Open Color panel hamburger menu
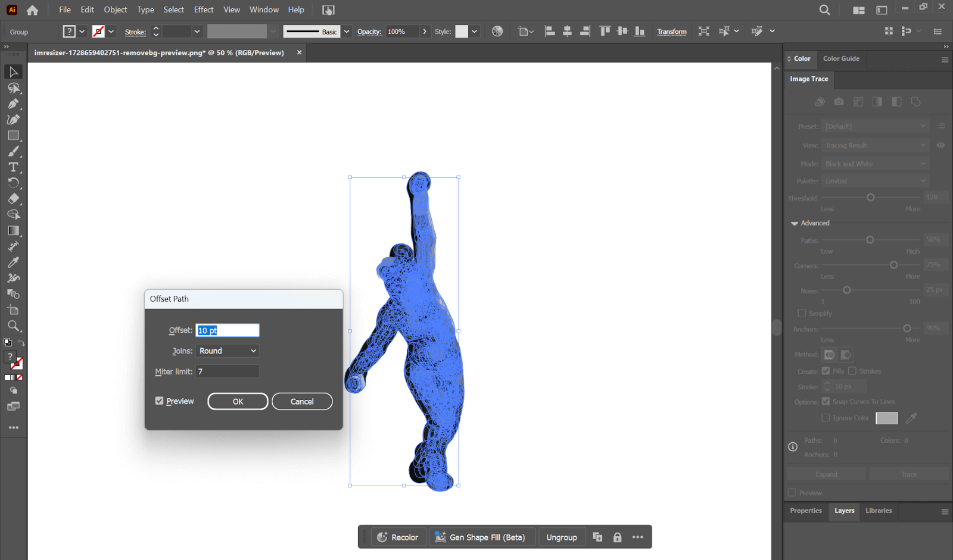Screen dimensions: 953x560 click(x=945, y=60)
